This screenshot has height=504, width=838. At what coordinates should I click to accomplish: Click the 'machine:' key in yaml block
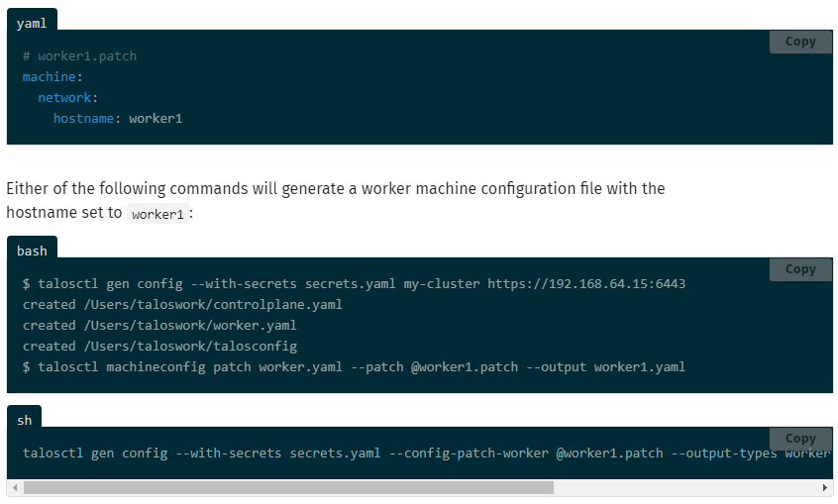coord(52,77)
